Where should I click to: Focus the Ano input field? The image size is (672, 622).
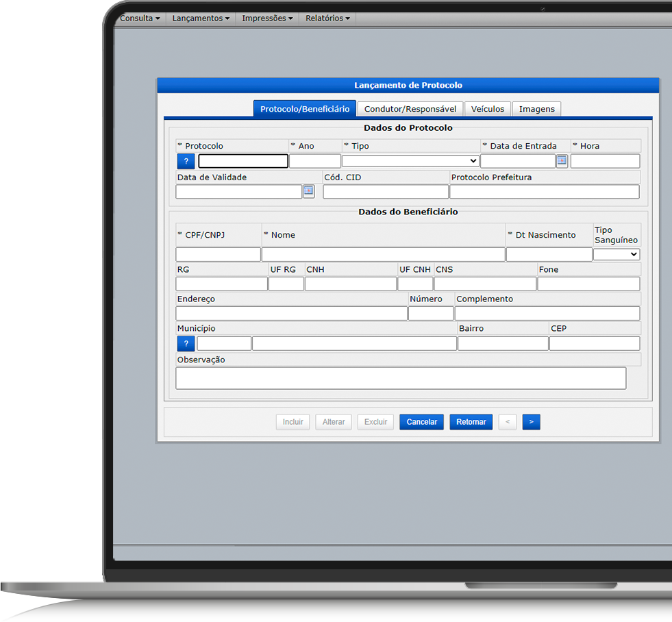pyautogui.click(x=315, y=161)
